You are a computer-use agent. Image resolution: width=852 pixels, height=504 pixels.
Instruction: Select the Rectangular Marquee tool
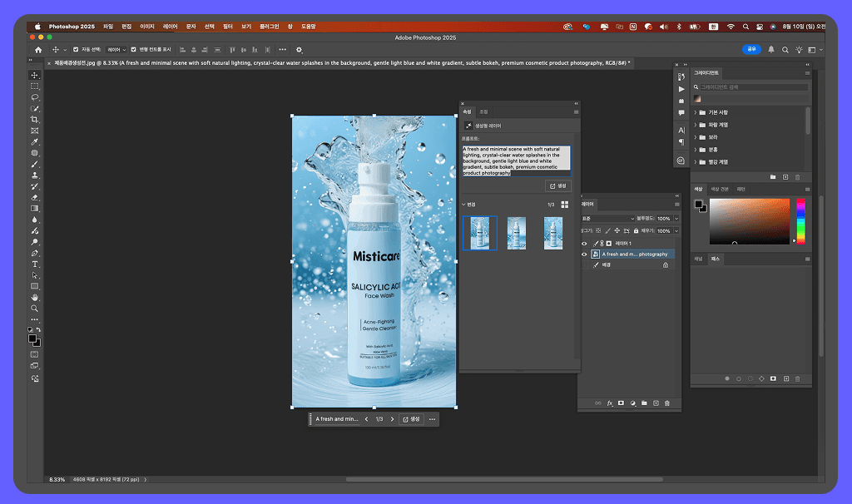coord(35,86)
